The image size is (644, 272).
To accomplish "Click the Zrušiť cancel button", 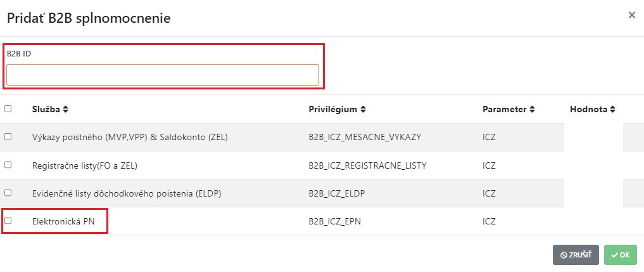I will click(576, 255).
